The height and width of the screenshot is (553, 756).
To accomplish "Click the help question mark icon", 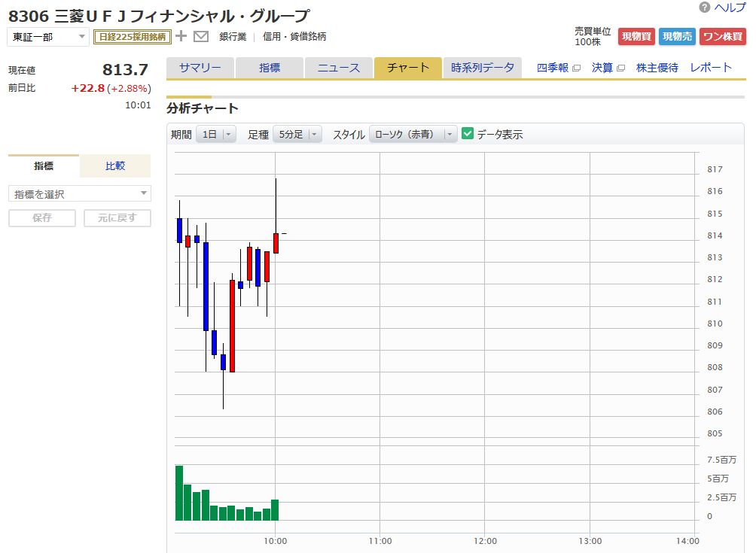I will [x=704, y=8].
